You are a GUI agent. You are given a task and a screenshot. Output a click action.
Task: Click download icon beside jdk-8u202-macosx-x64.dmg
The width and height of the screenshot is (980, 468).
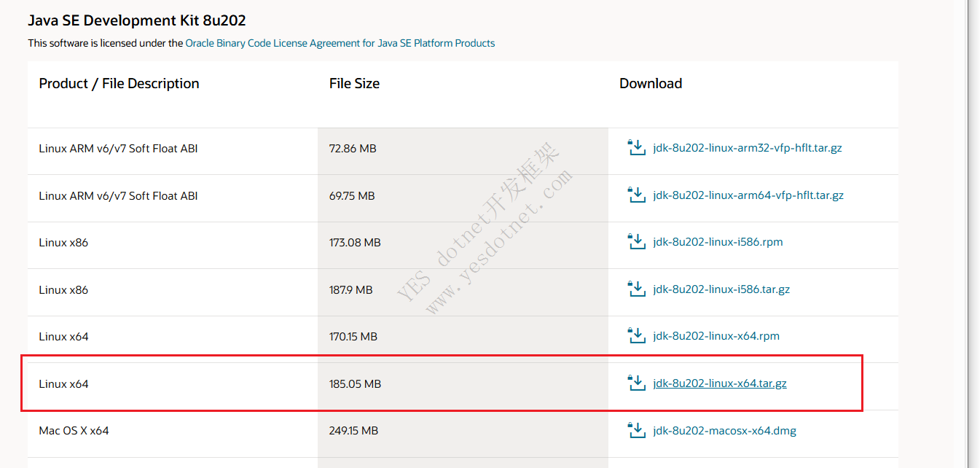(x=637, y=431)
